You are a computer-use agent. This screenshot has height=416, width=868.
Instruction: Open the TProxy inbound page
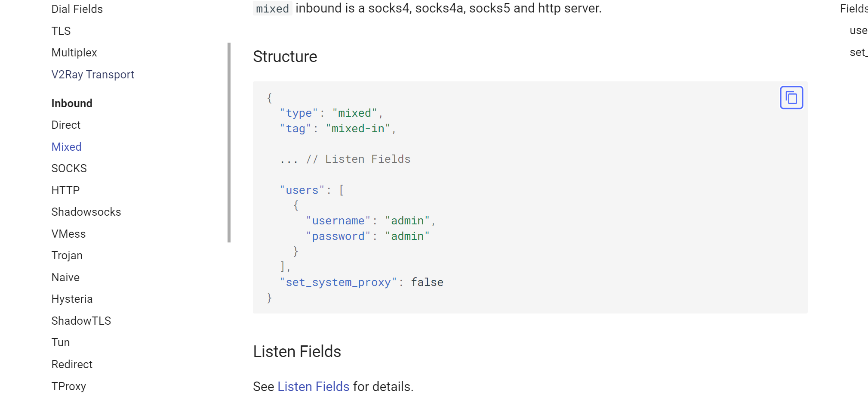click(69, 386)
